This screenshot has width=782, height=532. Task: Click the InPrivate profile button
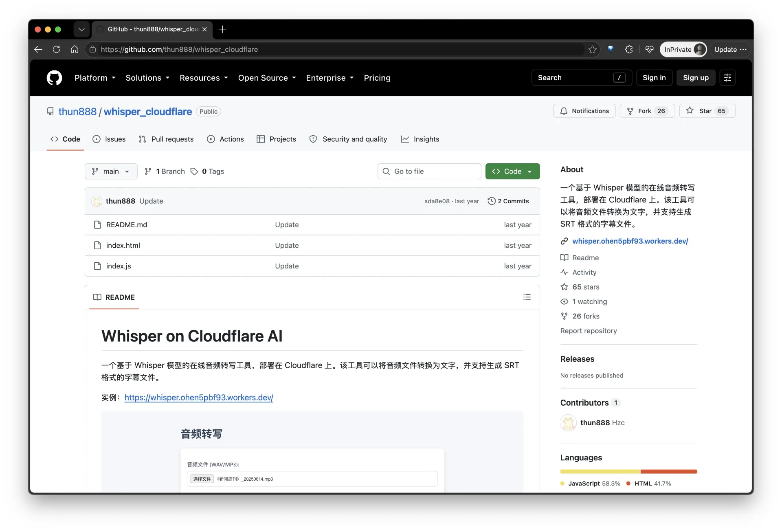[683, 49]
